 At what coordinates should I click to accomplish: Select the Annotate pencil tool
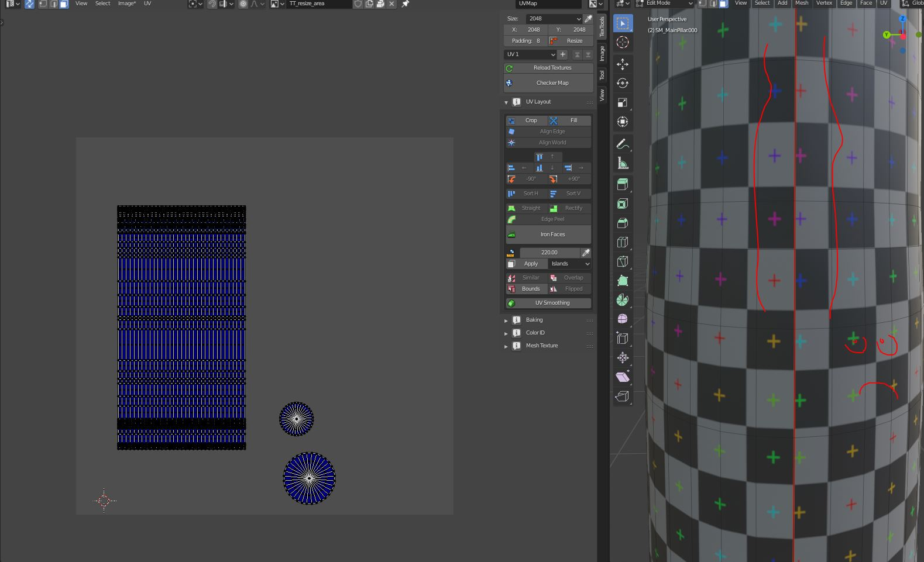click(623, 144)
